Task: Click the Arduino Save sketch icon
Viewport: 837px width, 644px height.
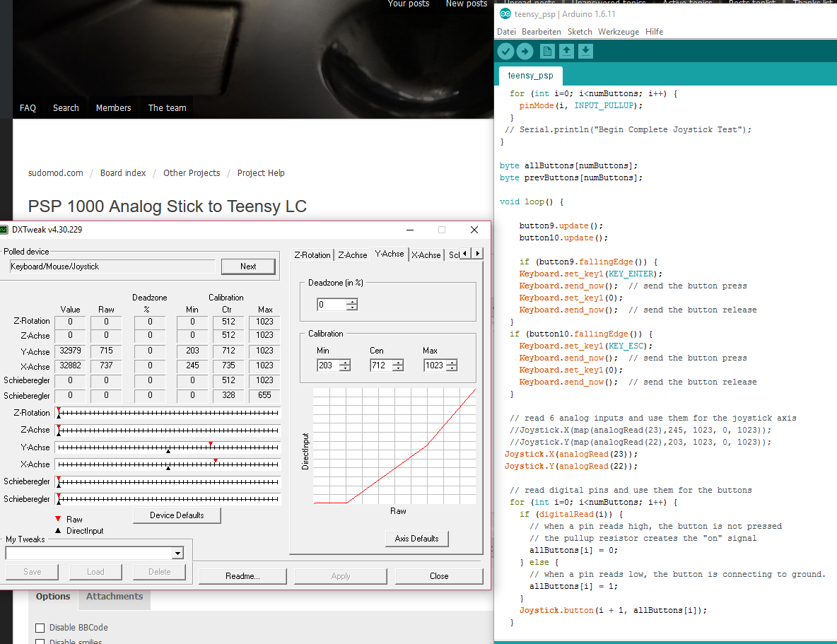Action: pos(585,52)
